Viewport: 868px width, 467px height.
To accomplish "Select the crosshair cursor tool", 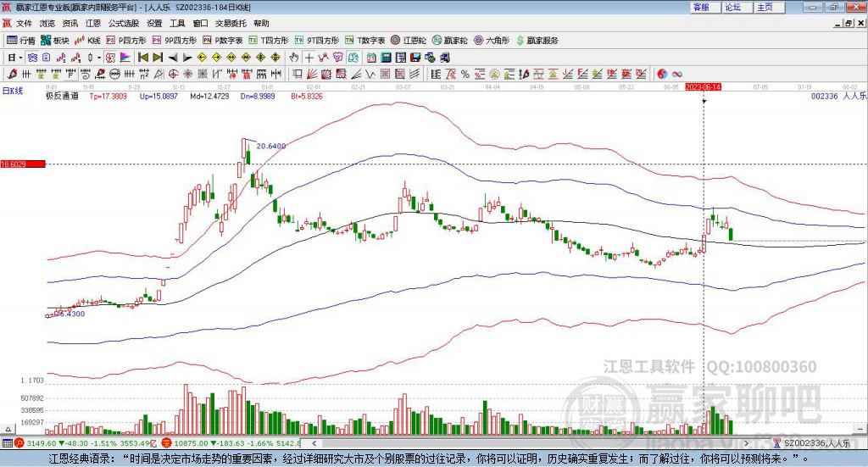I will tap(309, 57).
